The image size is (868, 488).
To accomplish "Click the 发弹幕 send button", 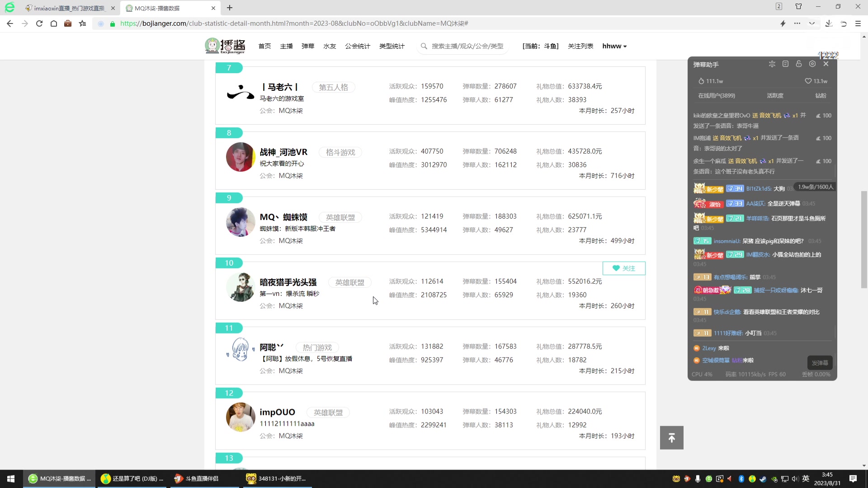I will pyautogui.click(x=819, y=363).
